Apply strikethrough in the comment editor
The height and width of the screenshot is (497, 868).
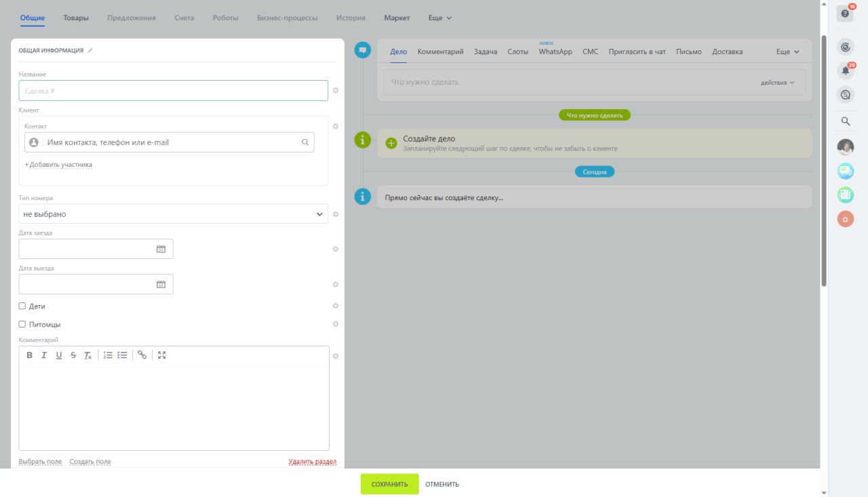[73, 355]
